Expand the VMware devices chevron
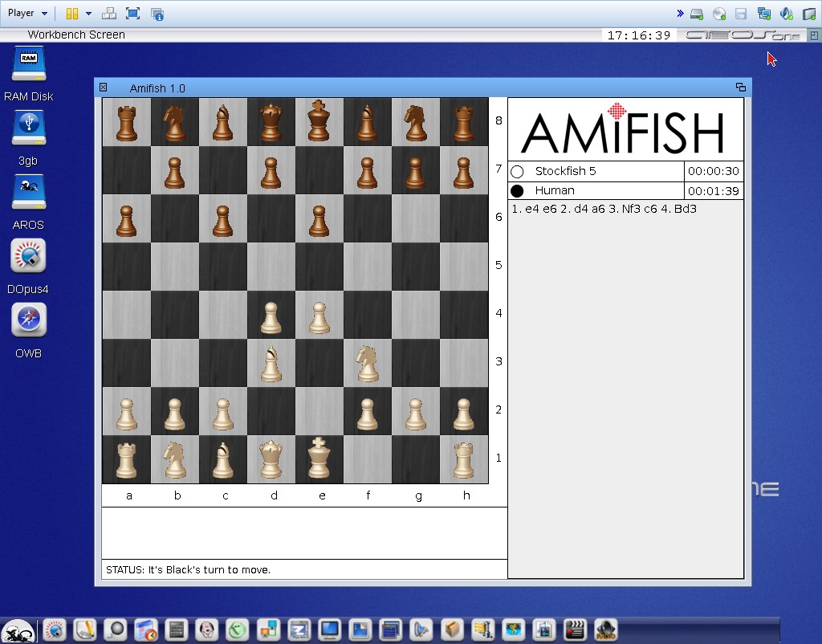The image size is (822, 644). click(680, 14)
